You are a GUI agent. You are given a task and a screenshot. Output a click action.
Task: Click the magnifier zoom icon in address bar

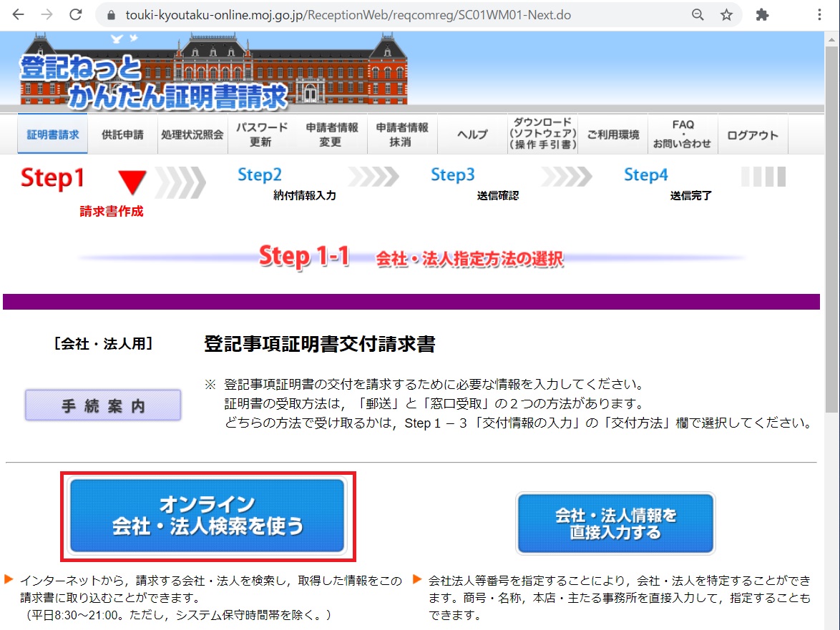click(698, 14)
